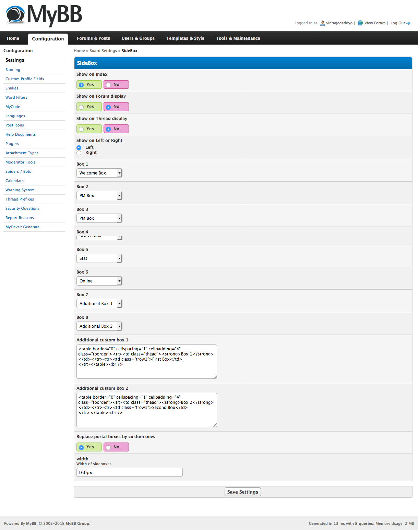418x532 pixels.
Task: Click the MyBB logo
Action: click(44, 15)
